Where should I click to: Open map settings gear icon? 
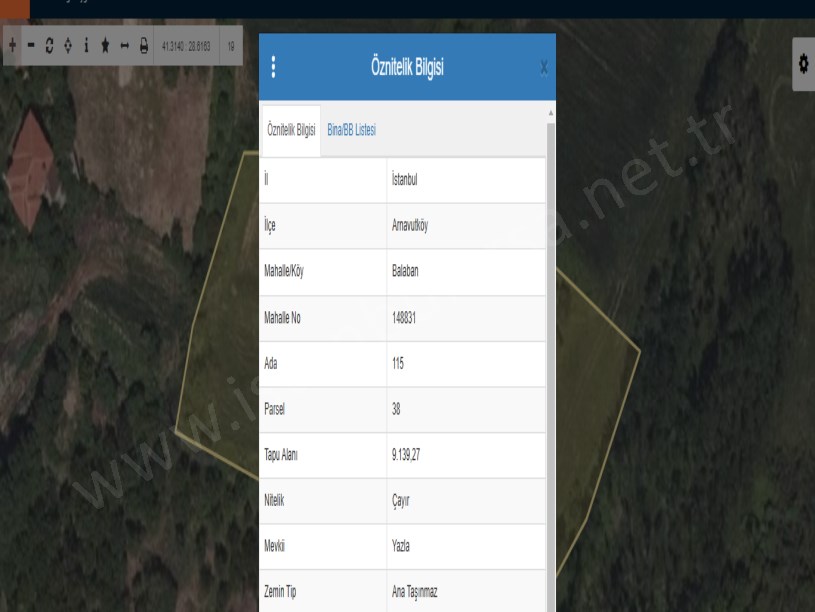pyautogui.click(x=802, y=64)
